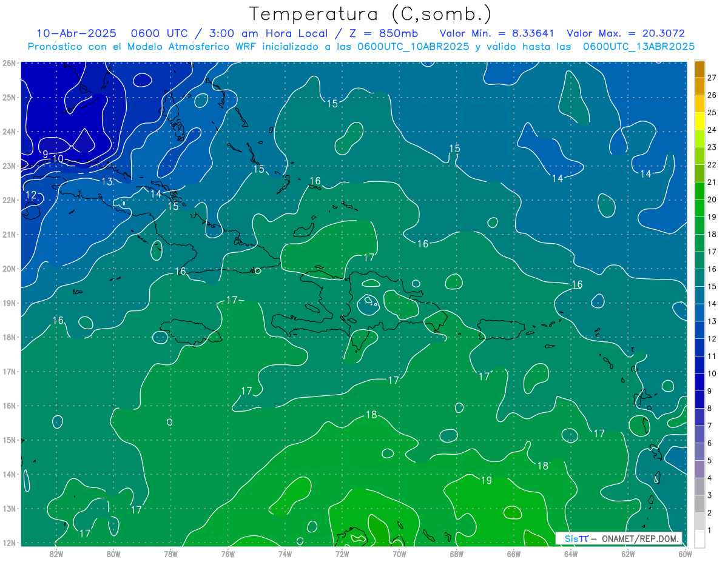
Task: Click longitude axis label '82W'
Action: click(56, 554)
